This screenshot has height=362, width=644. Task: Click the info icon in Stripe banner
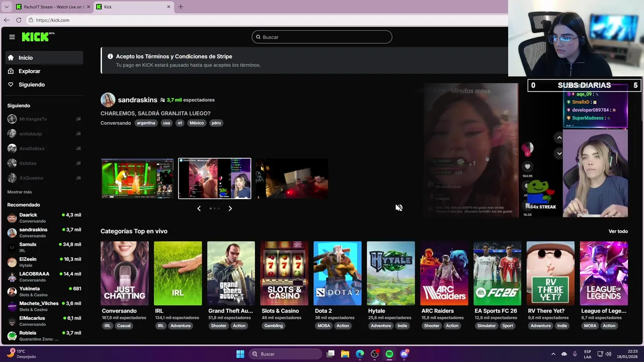pos(110,56)
